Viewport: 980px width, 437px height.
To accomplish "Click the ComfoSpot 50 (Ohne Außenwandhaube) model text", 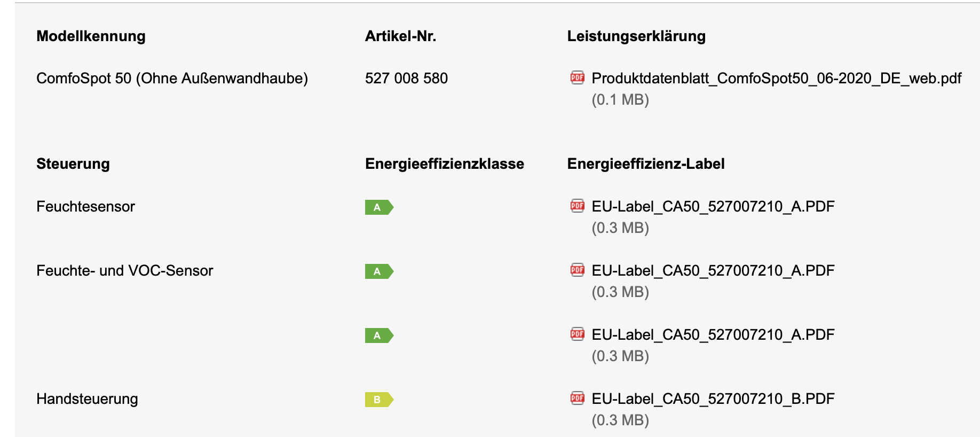I will pyautogui.click(x=172, y=79).
